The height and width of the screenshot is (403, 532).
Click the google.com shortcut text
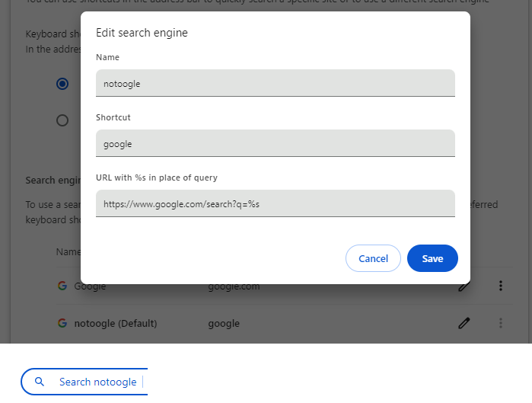pos(234,286)
